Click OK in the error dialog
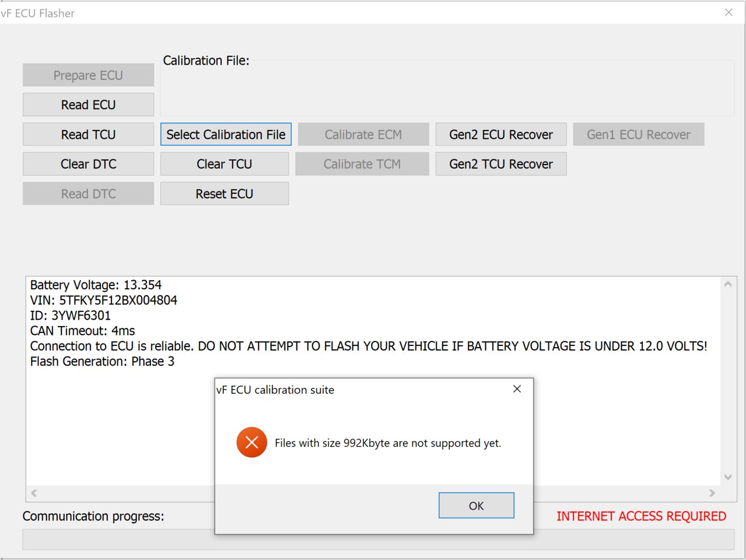The image size is (746, 560). click(x=476, y=505)
